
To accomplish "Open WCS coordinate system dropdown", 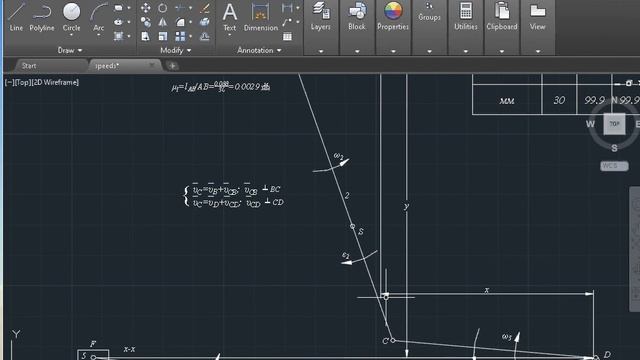I will pos(614,166).
